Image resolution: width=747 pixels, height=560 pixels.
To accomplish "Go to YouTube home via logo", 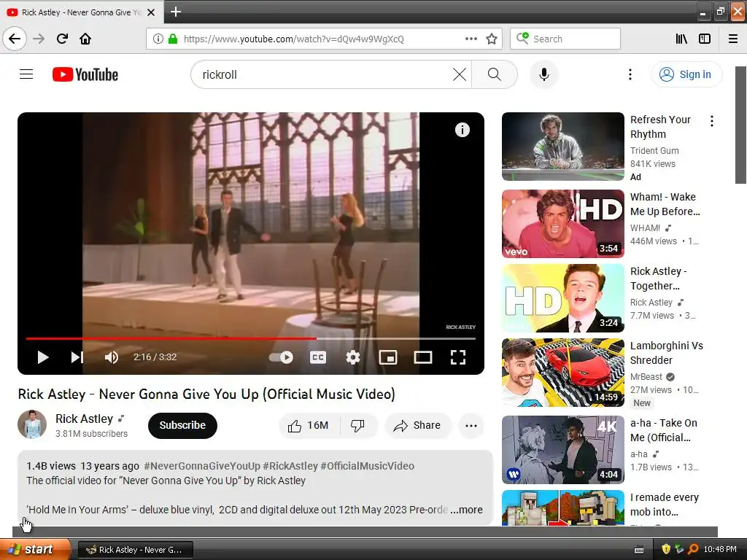I will [x=85, y=74].
